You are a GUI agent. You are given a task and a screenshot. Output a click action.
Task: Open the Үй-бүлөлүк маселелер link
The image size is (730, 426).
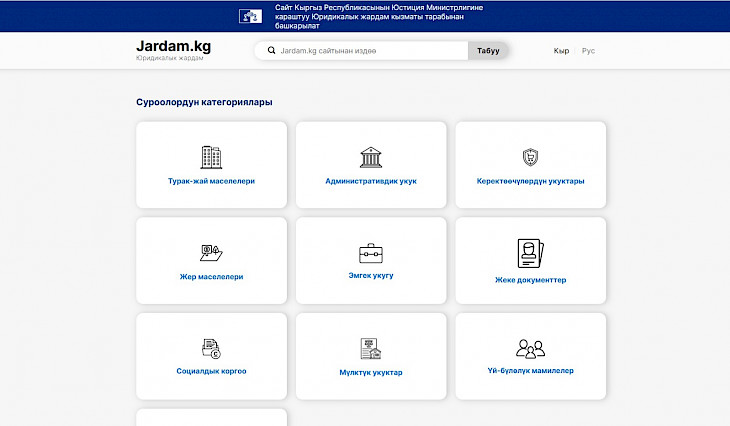(530, 371)
